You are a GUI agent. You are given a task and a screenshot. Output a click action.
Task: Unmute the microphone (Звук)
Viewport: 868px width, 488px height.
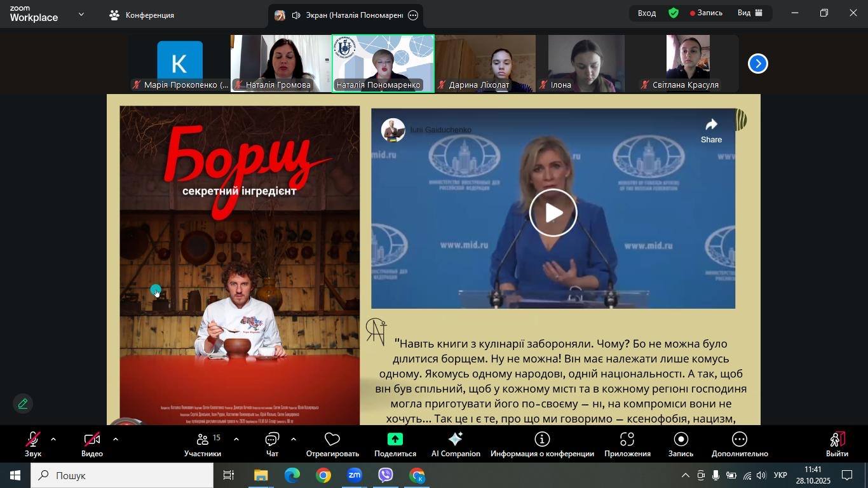(x=32, y=444)
